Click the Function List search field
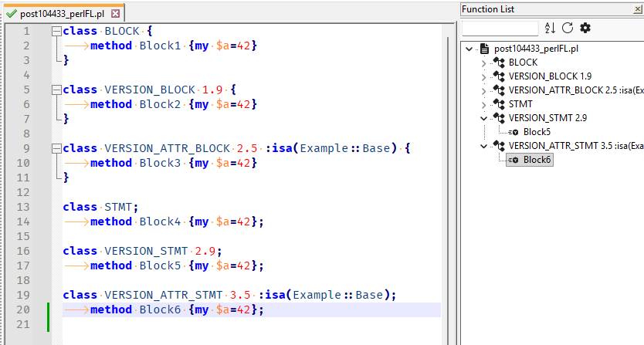Screen dimensions: 644x345 pyautogui.click(x=500, y=29)
